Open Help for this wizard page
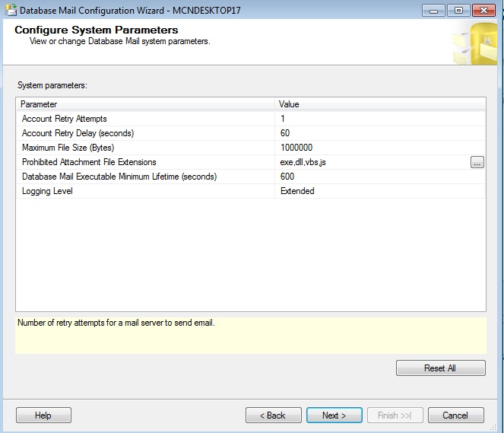Screen dimensions: 504x433 pyautogui.click(x=43, y=415)
